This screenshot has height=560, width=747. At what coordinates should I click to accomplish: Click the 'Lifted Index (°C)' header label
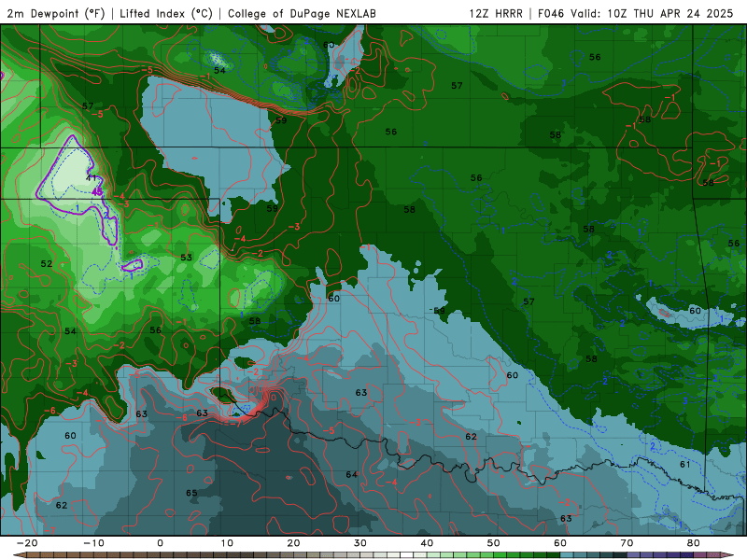166,13
